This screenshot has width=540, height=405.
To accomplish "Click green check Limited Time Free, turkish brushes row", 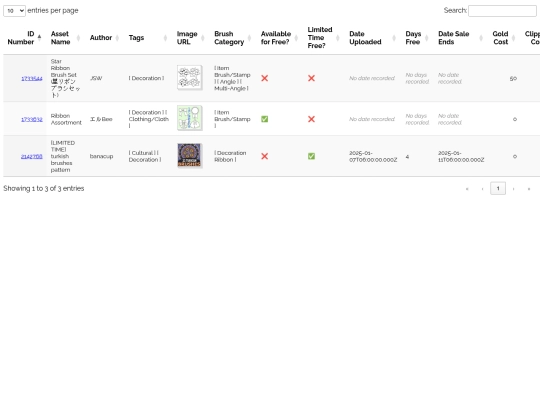I will [311, 156].
